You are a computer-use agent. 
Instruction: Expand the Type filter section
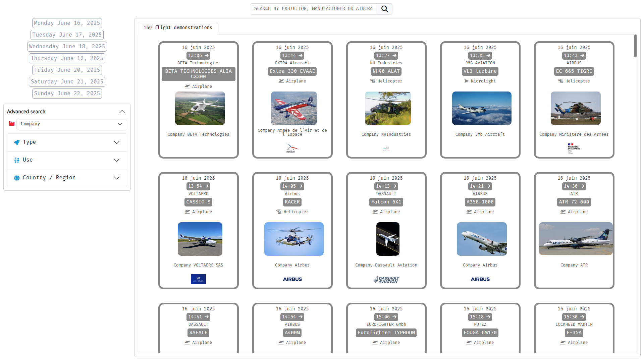pos(67,142)
